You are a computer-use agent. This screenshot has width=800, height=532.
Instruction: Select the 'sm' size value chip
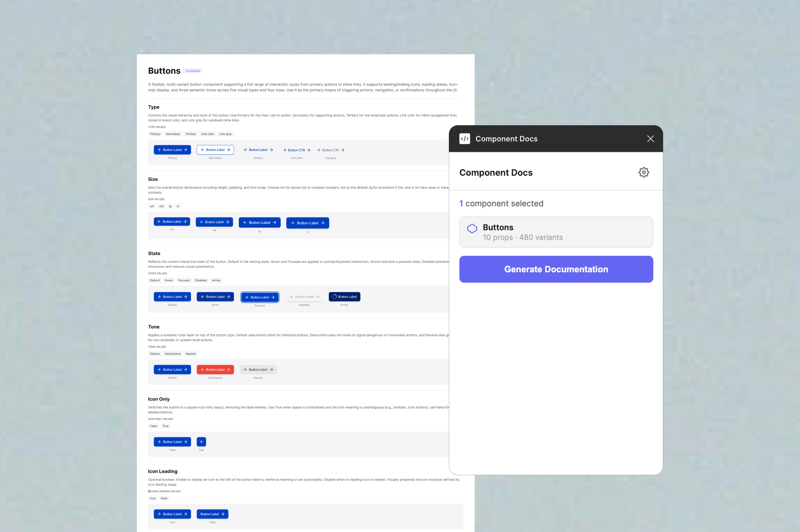click(152, 206)
